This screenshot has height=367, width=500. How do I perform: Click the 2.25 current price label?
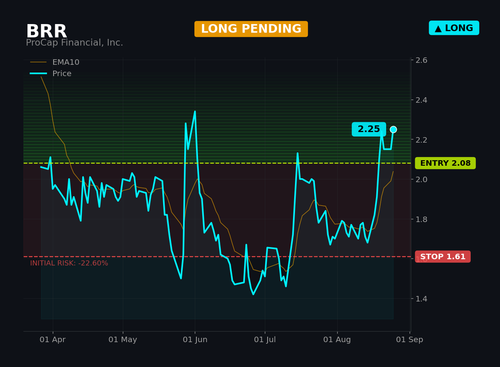point(369,129)
